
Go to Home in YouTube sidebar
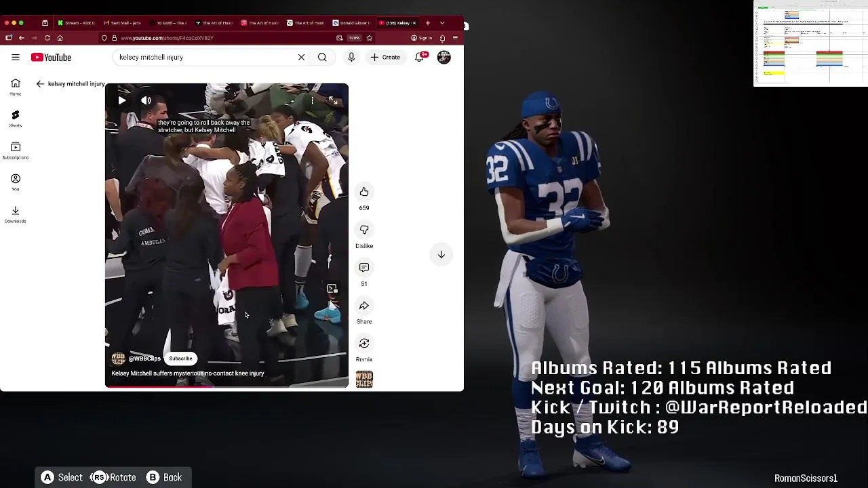coord(15,87)
